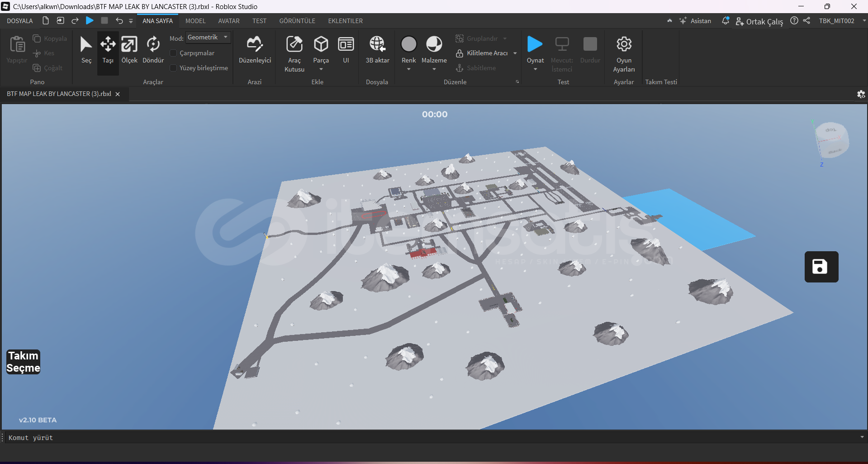868x464 pixels.
Task: Click the save floppy disk button
Action: pyautogui.click(x=821, y=267)
